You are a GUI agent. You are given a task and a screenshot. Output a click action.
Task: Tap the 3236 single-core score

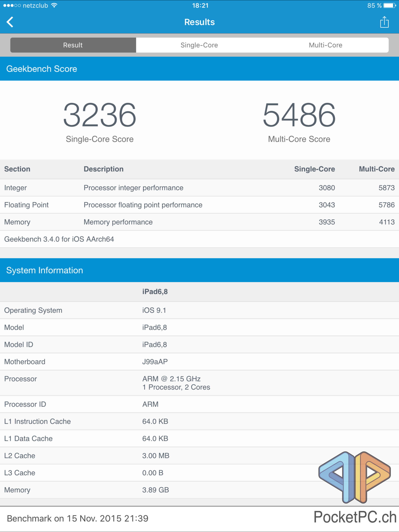[x=100, y=115]
